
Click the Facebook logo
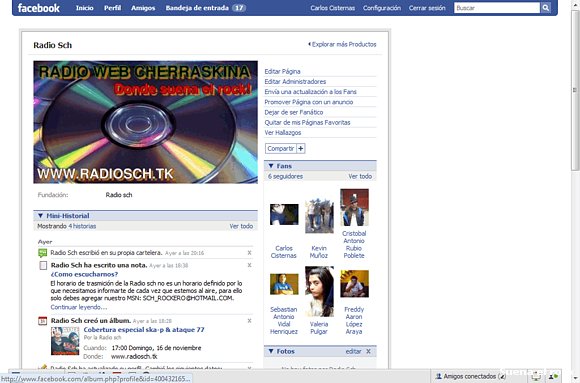(38, 8)
